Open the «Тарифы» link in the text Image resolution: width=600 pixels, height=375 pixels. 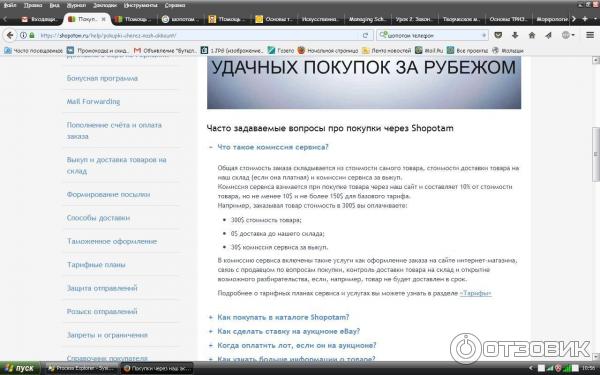[x=475, y=293]
